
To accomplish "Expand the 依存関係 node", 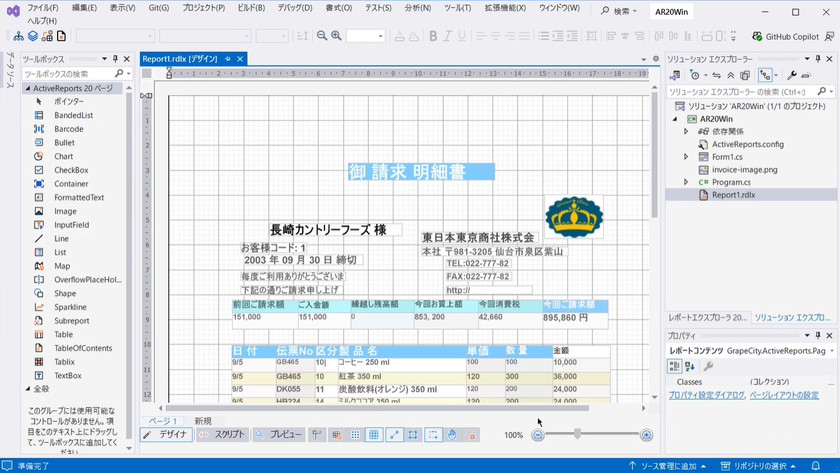I will click(686, 131).
